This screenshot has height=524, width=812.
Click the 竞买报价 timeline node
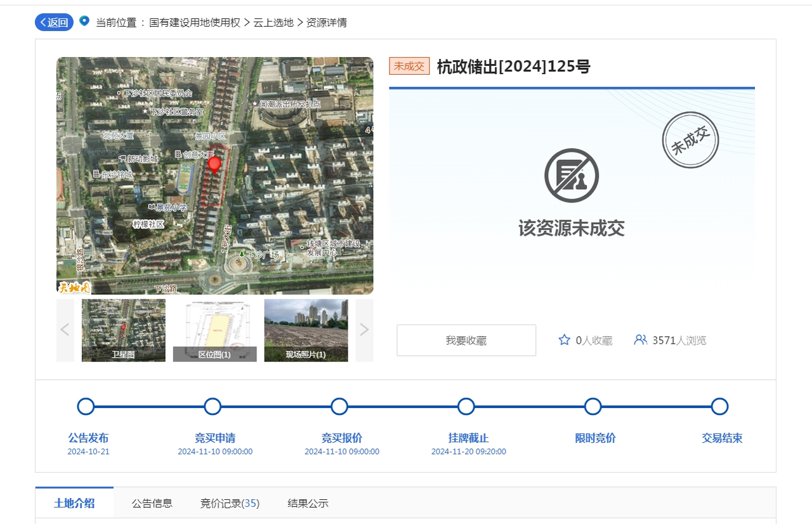click(x=339, y=407)
